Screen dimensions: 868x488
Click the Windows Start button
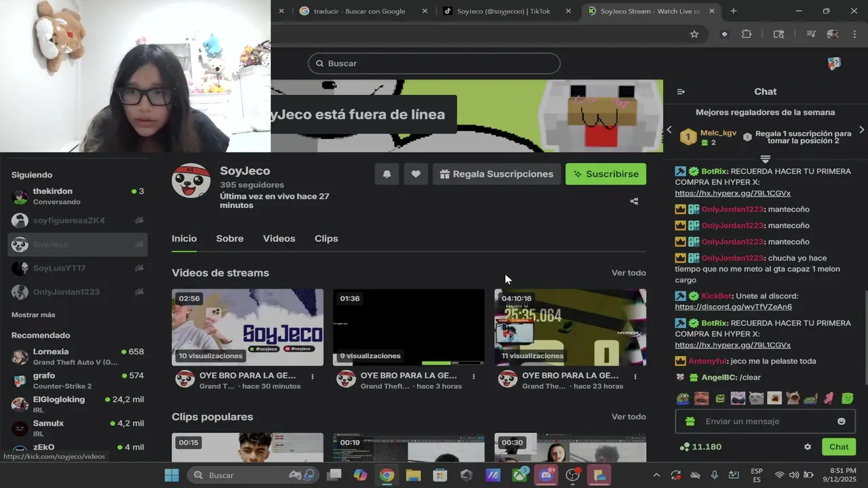point(172,475)
